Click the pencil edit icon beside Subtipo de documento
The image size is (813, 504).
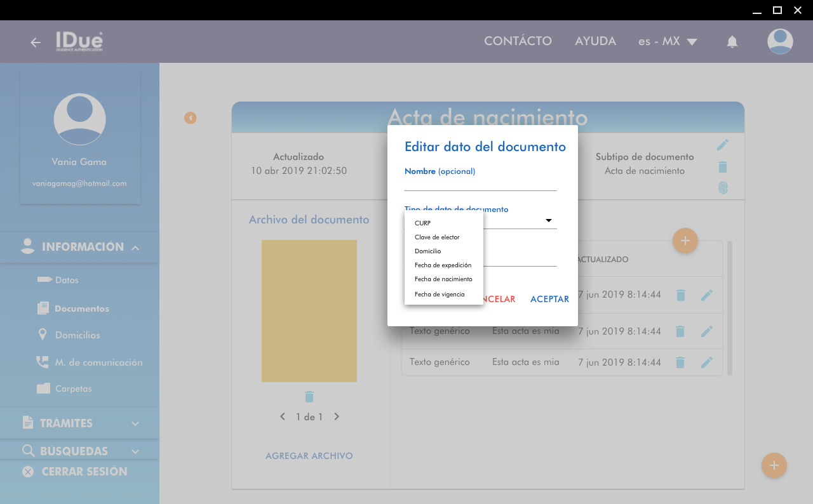click(x=722, y=145)
